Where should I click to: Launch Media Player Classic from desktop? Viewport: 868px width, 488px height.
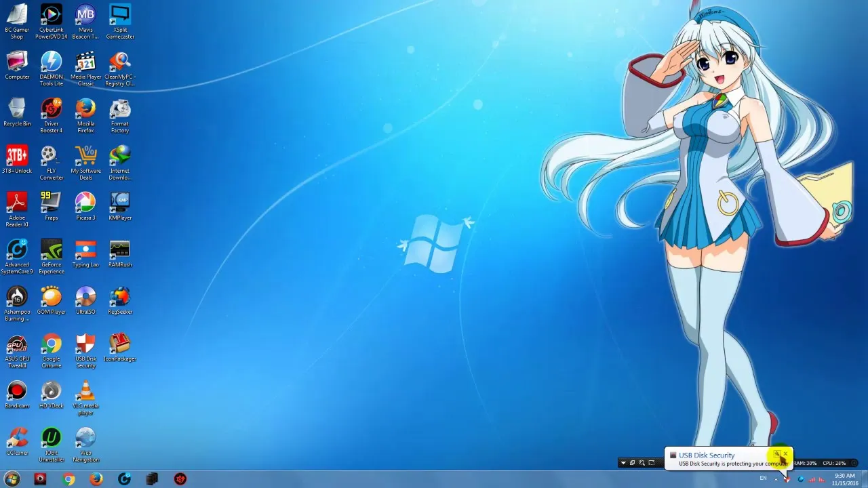click(x=85, y=68)
